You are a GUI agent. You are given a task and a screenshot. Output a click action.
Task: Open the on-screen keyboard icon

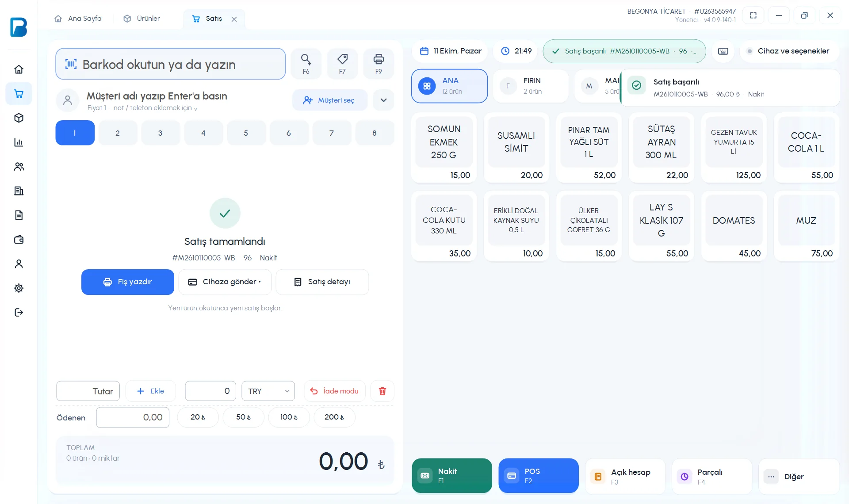pos(723,51)
